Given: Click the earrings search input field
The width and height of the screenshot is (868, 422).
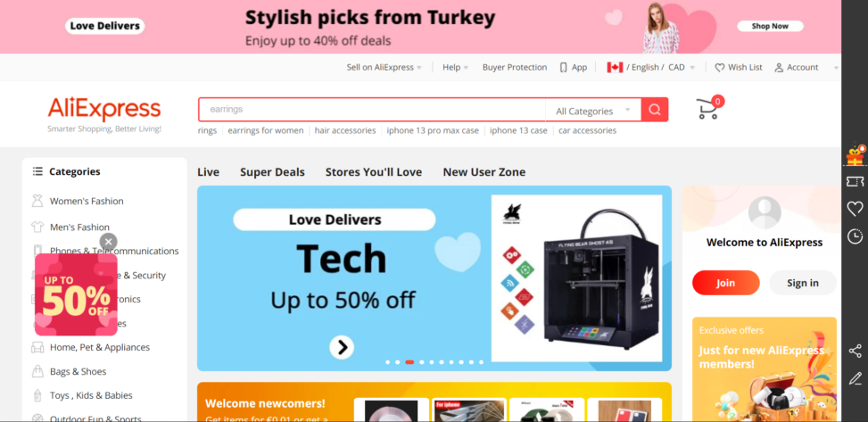Looking at the screenshot, I should pos(372,110).
